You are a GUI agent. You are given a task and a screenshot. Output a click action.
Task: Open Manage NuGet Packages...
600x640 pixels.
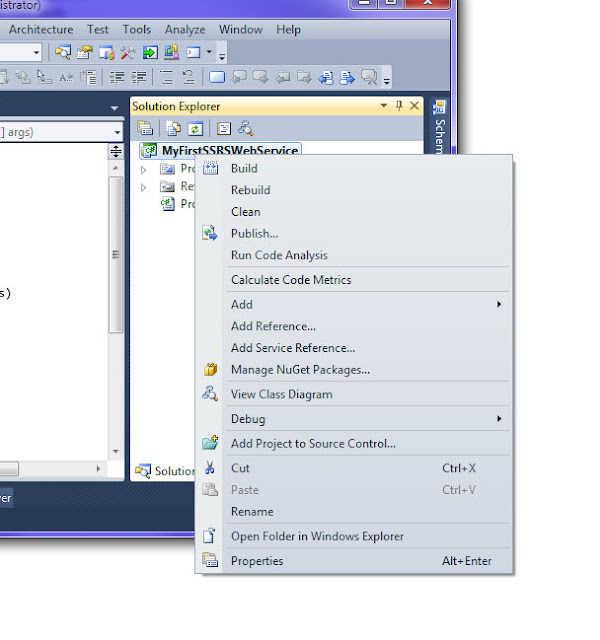coord(353,369)
